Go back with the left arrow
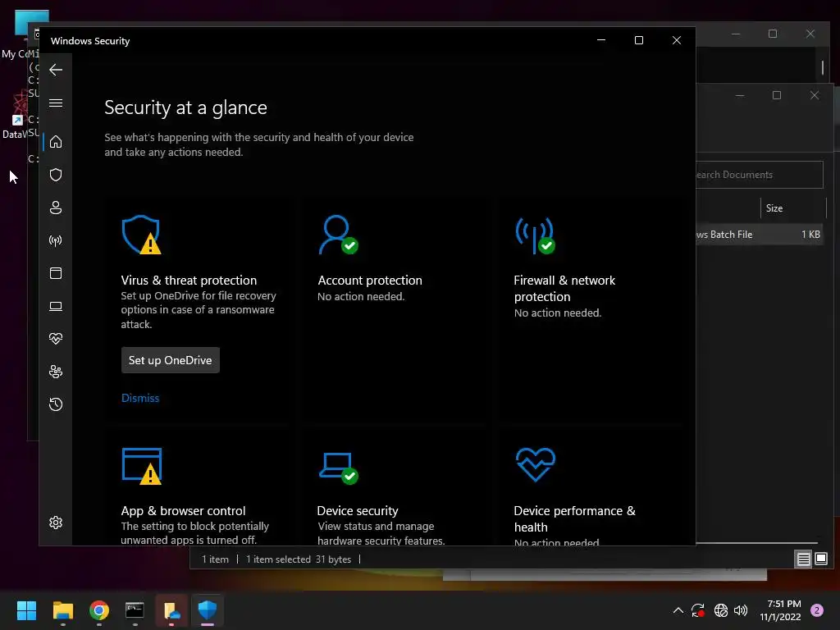The width and height of the screenshot is (840, 630). click(x=56, y=70)
